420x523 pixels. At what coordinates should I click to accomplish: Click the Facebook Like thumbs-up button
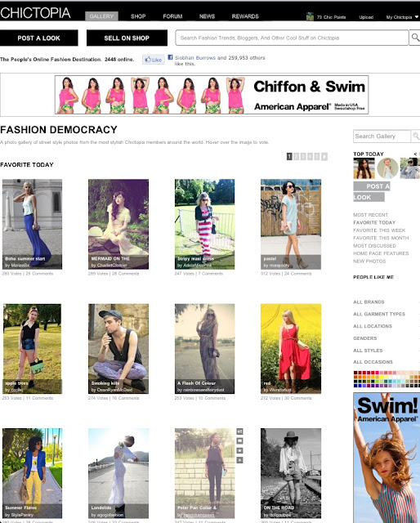154,60
